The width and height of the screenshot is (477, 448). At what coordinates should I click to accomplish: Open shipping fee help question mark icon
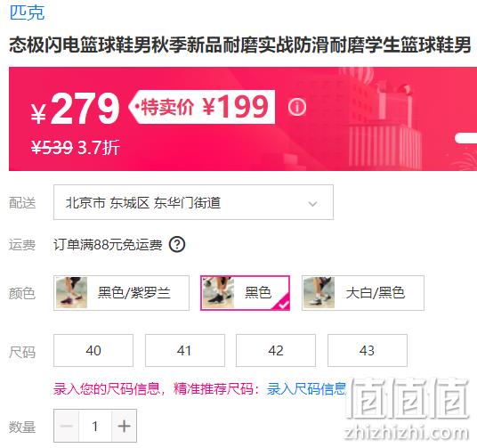(x=177, y=245)
